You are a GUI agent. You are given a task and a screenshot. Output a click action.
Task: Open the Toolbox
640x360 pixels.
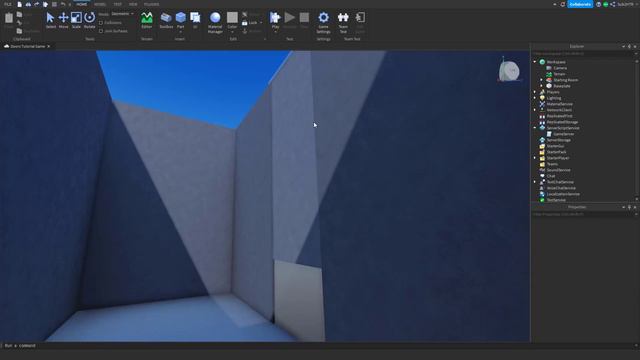tap(166, 20)
